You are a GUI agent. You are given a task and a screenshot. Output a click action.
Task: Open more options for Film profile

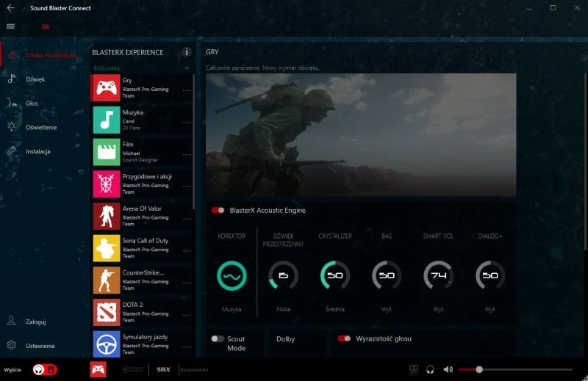[187, 155]
